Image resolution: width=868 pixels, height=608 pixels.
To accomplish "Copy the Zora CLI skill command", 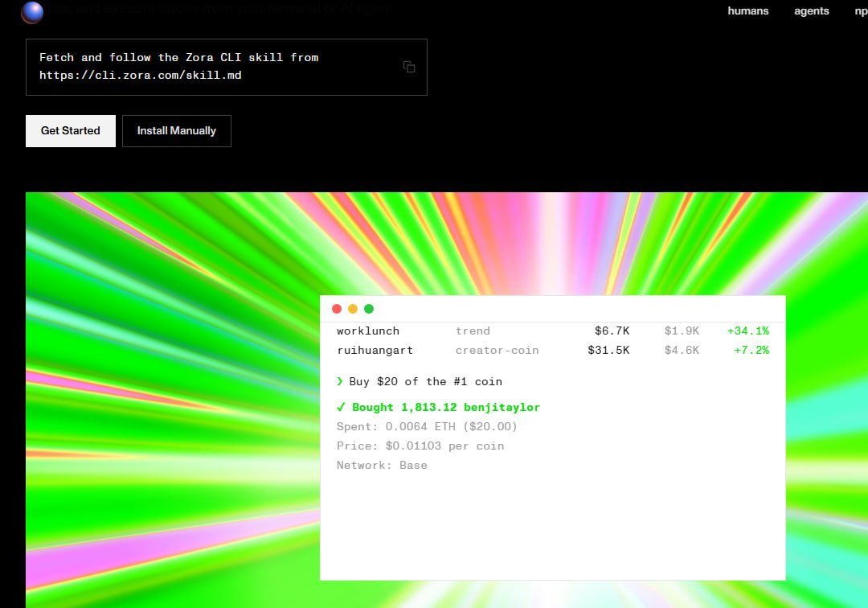I will 409,67.
